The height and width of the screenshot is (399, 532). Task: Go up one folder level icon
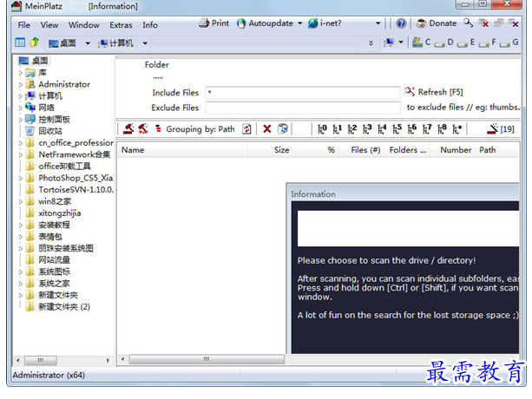coord(34,43)
